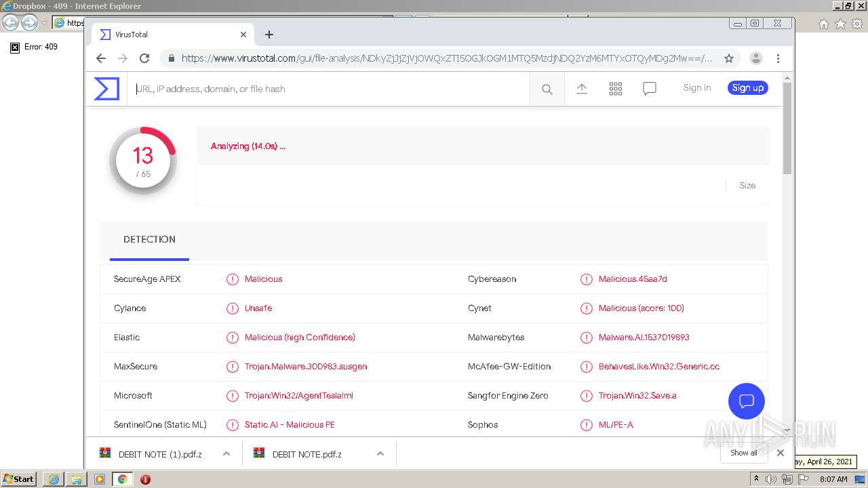868x488 pixels.
Task: Click the alert icon beside Trojan:Win32/AgentTesla!ml
Action: 233,396
